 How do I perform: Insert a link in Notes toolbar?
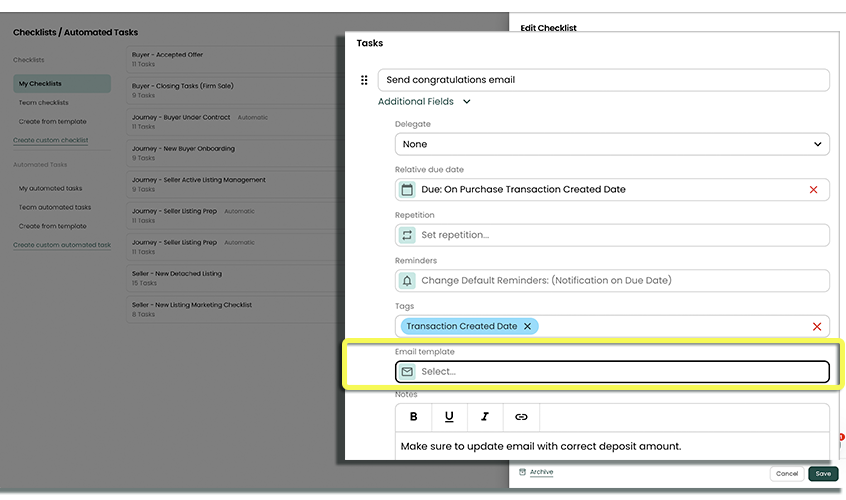point(521,417)
